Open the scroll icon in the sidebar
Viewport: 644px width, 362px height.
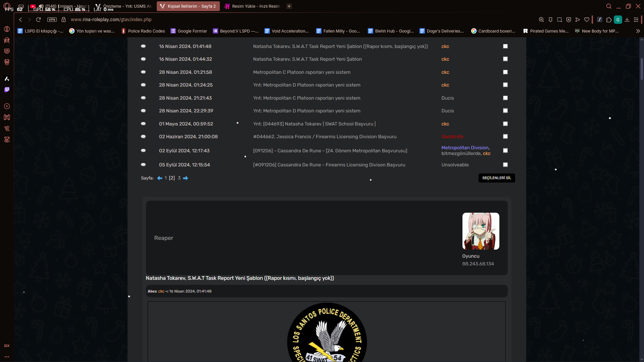7,117
